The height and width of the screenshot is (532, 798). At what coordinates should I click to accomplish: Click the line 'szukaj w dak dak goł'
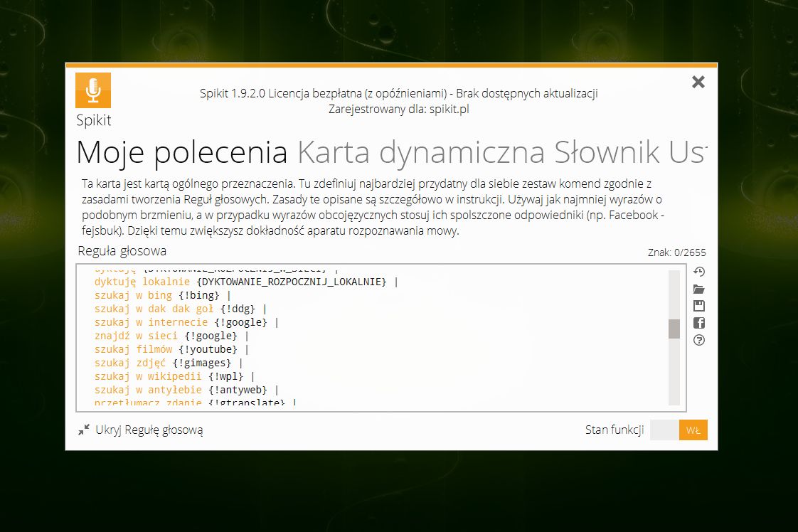point(180,309)
